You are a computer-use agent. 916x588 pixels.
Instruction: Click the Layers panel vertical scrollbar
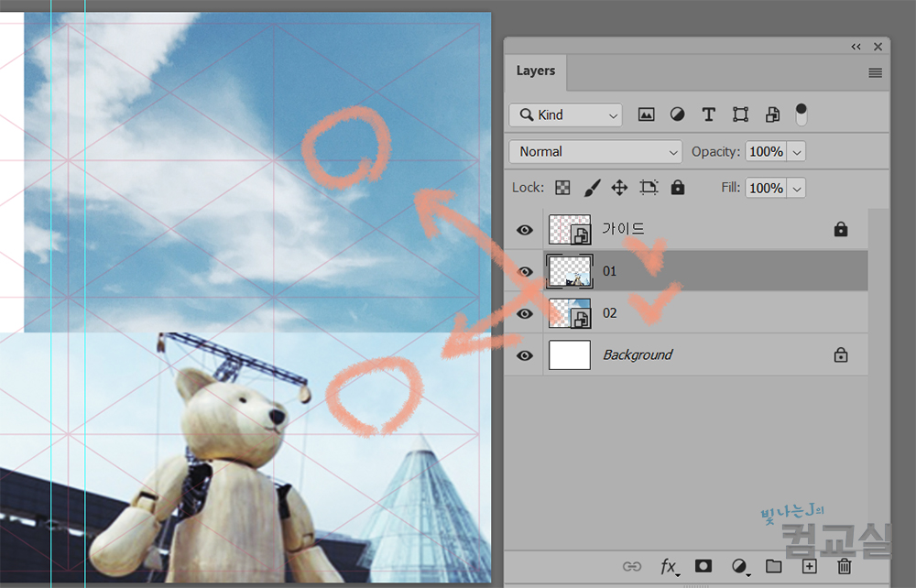[878, 378]
